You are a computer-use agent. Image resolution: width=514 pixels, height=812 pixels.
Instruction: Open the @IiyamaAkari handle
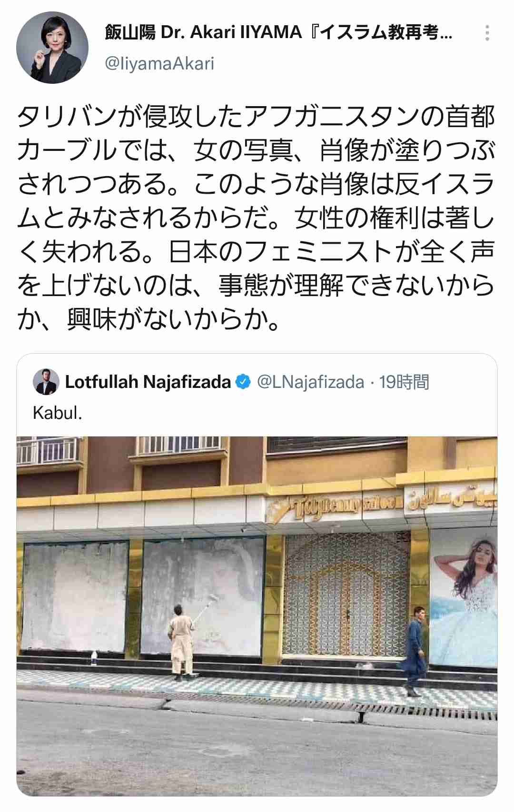pyautogui.click(x=159, y=63)
